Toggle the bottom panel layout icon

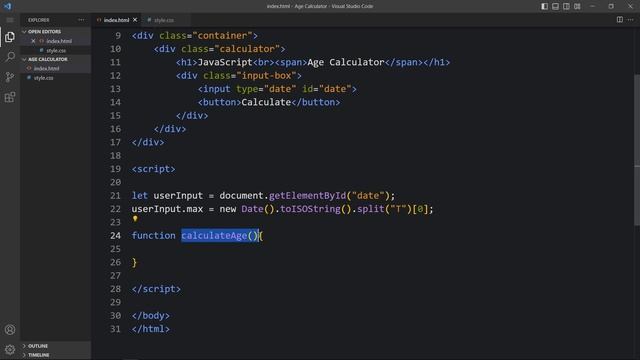(556, 6)
